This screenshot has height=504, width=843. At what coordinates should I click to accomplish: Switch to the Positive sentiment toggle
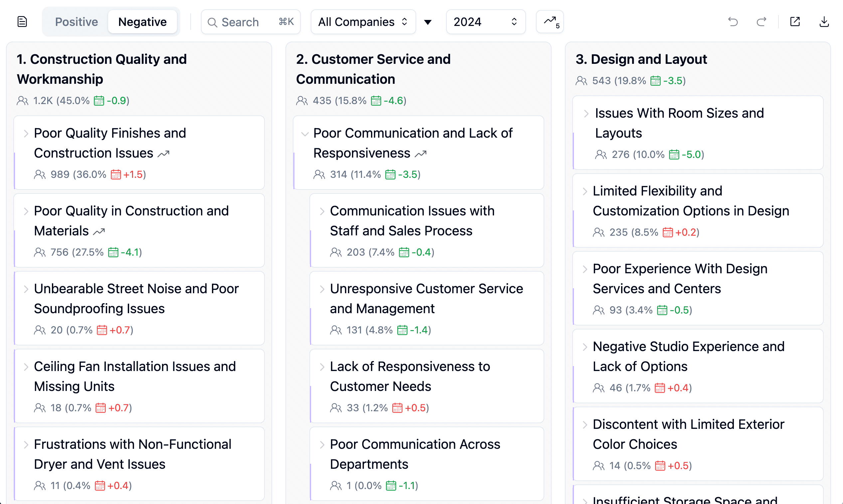77,22
